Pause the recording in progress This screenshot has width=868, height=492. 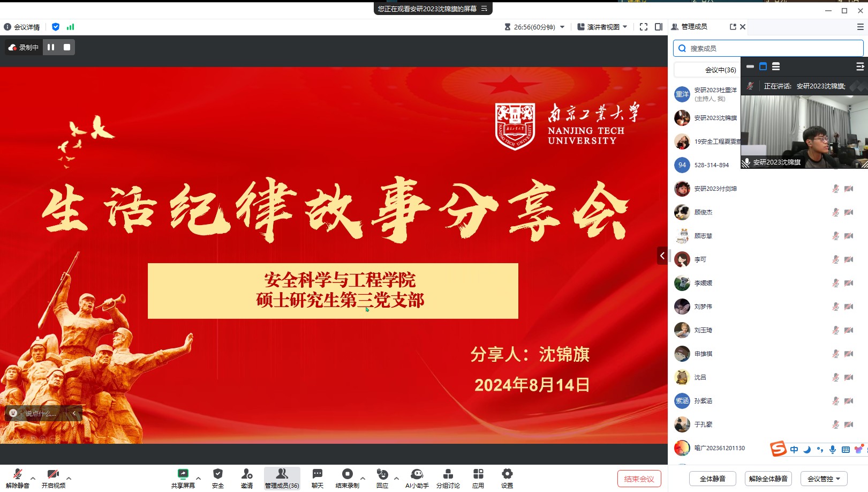(51, 47)
